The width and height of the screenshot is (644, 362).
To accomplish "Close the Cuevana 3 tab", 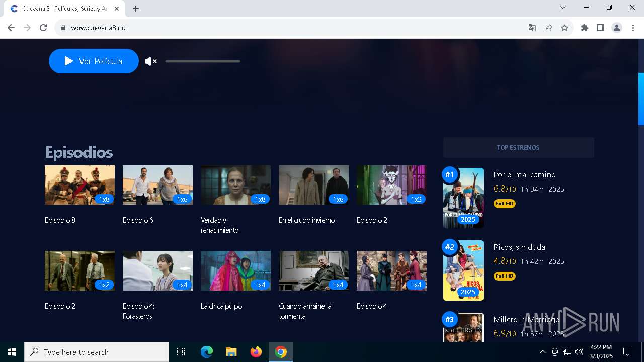I will (x=117, y=9).
